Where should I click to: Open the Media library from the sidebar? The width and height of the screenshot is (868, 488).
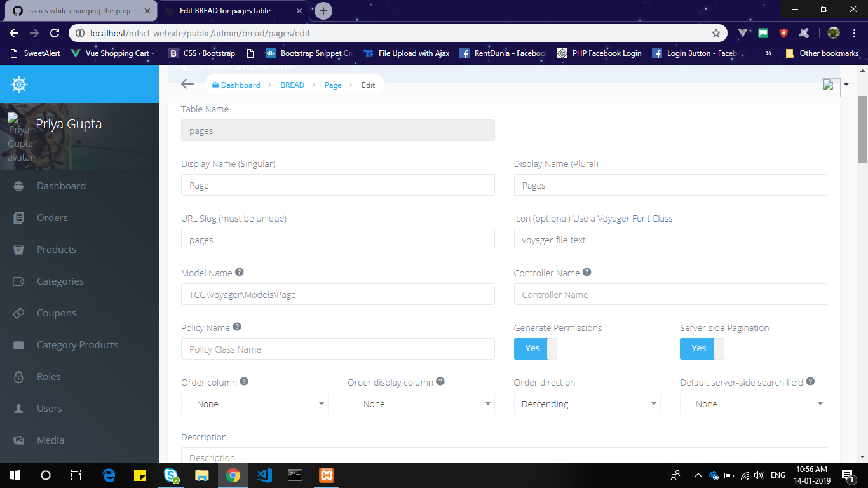pos(50,440)
